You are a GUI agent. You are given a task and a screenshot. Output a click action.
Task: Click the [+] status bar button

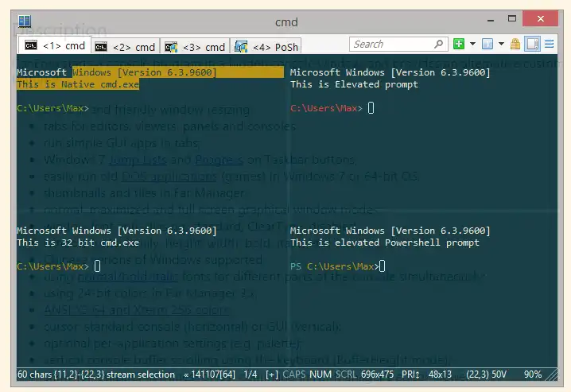272,375
